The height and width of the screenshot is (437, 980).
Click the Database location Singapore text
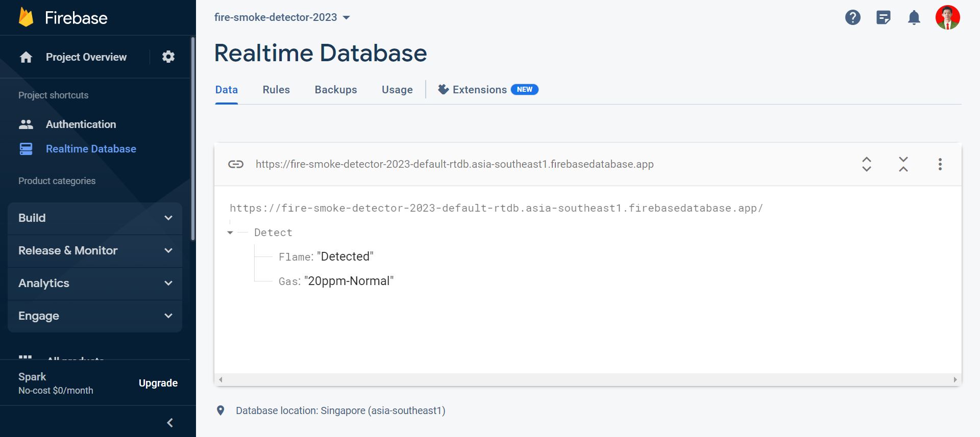[x=340, y=410]
